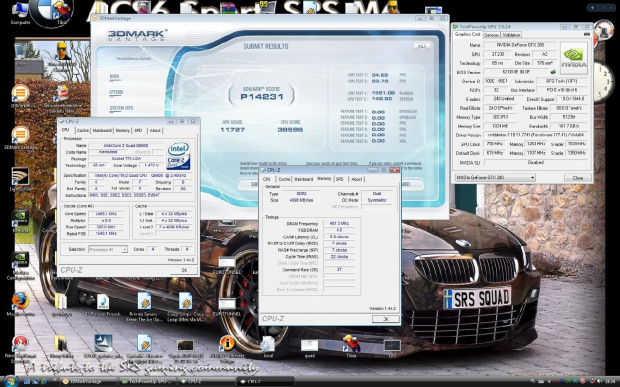Click OK in front CPU-Z Memory window
This screenshot has height=387, width=620.
(x=386, y=319)
